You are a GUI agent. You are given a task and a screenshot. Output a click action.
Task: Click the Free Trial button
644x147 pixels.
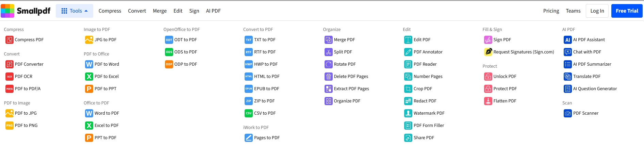627,11
